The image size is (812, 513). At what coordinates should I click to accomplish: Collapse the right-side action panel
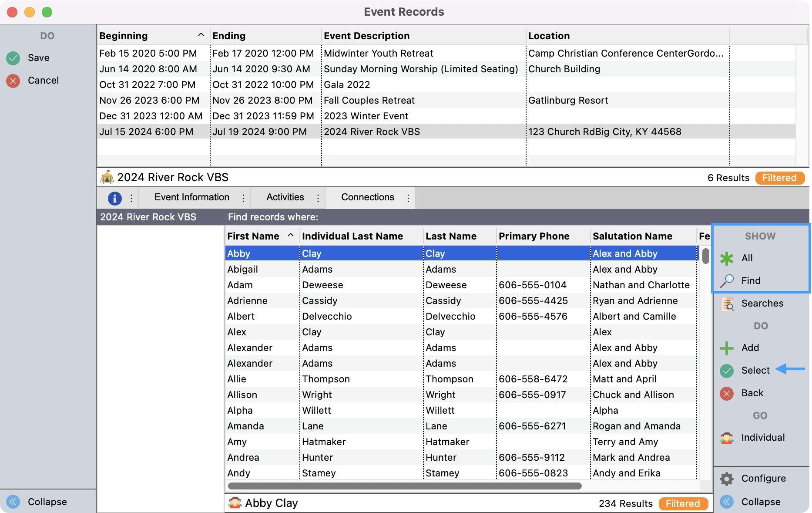(726, 502)
